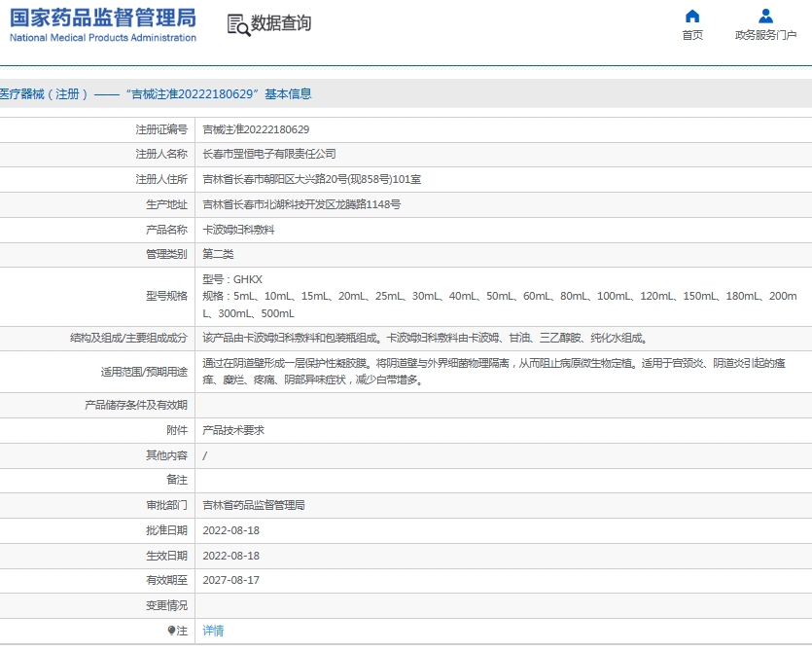The width and height of the screenshot is (812, 651).
Task: Click the 备注 field label
Action: pyautogui.click(x=177, y=481)
